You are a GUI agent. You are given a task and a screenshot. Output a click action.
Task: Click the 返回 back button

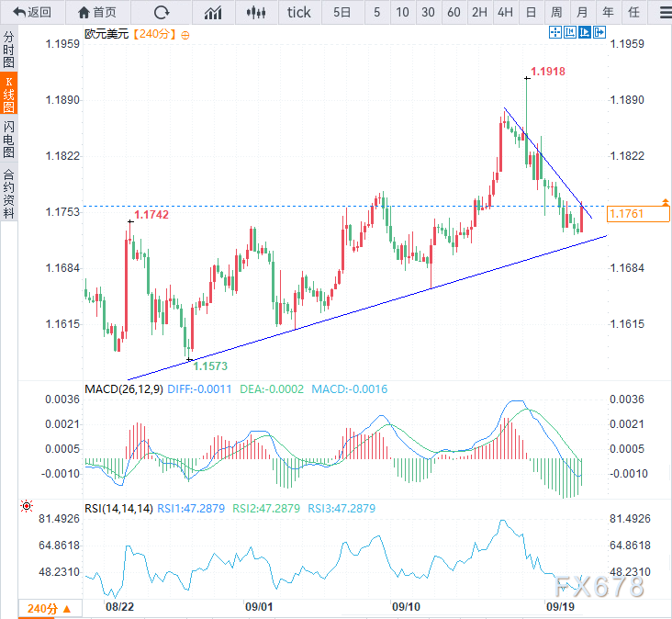coord(31,12)
